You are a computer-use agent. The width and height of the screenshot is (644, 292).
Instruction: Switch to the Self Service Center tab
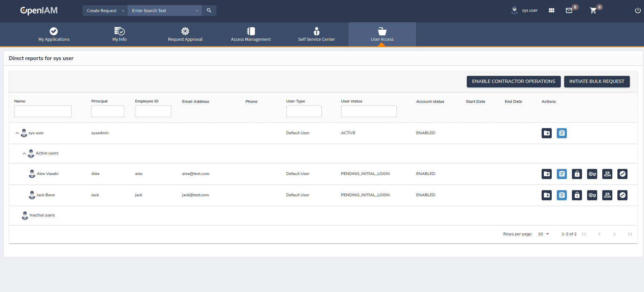coord(316,35)
